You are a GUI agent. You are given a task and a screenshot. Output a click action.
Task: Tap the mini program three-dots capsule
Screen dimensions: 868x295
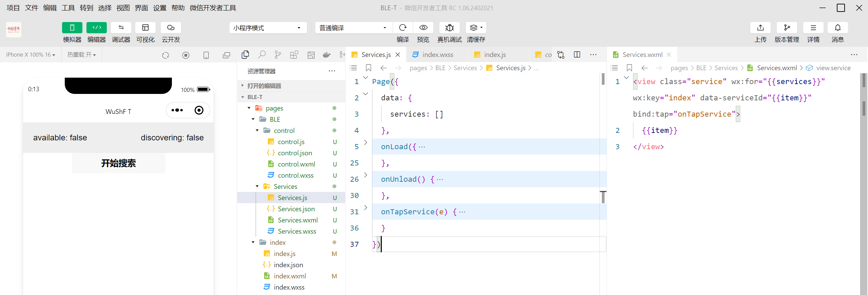177,110
